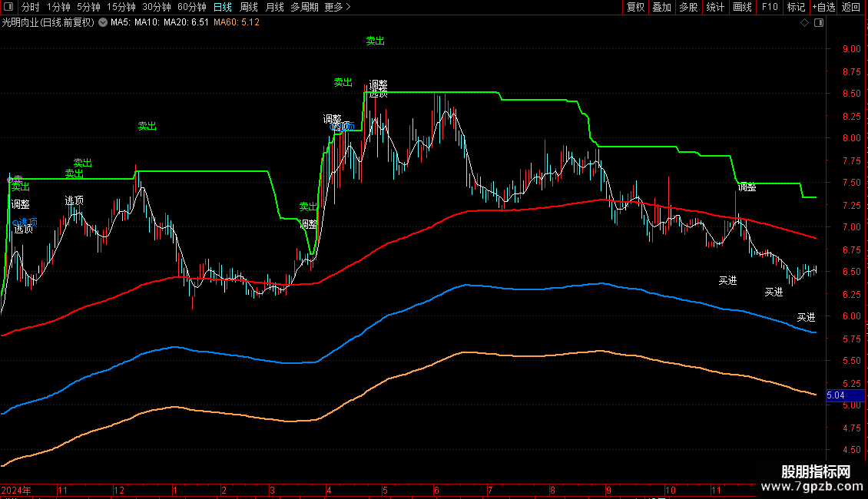Screen dimensions: 868x499
Task: Select the 15分钟 period tab
Action: [121, 7]
